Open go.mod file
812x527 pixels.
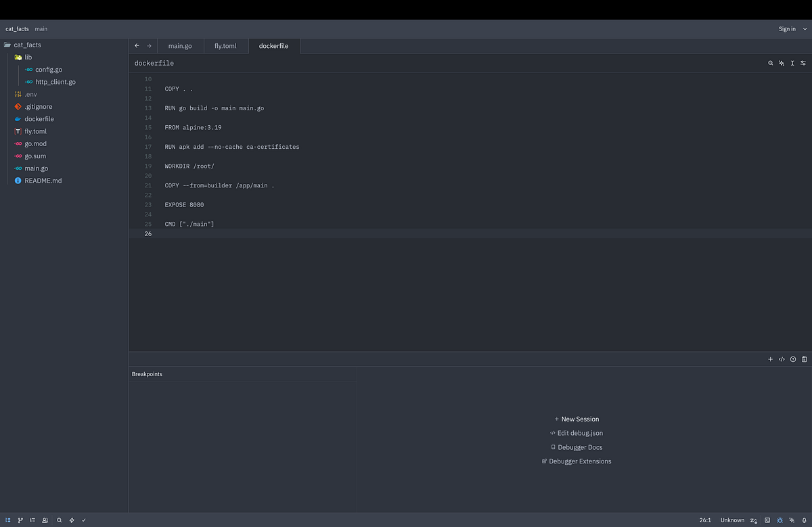click(x=36, y=143)
